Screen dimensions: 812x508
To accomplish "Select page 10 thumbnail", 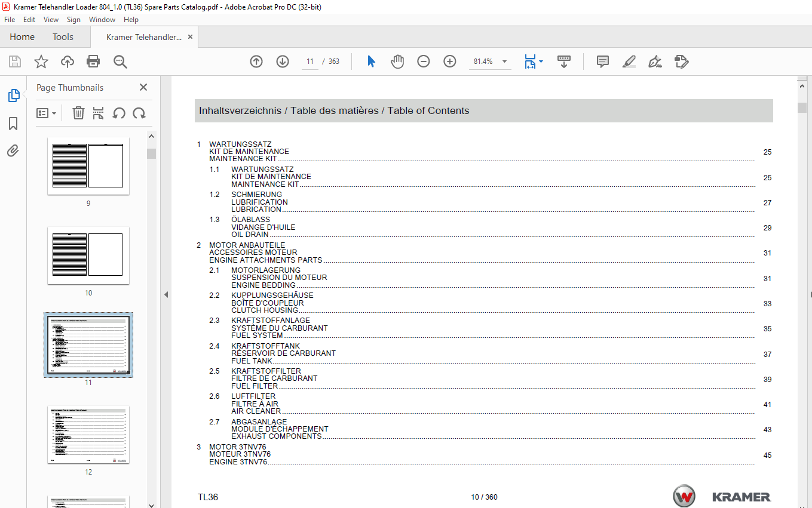I will pos(88,255).
